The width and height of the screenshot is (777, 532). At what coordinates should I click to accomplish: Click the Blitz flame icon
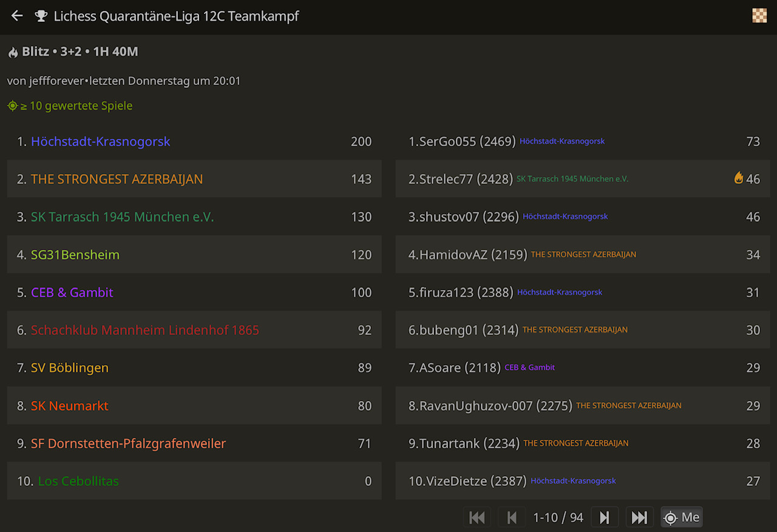pyautogui.click(x=13, y=52)
